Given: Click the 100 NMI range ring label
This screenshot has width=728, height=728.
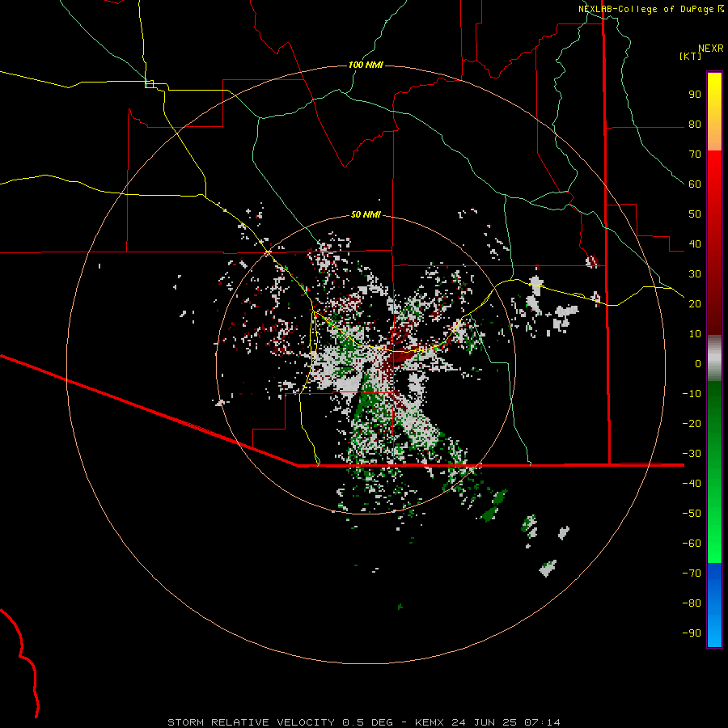Looking at the screenshot, I should click(366, 65).
